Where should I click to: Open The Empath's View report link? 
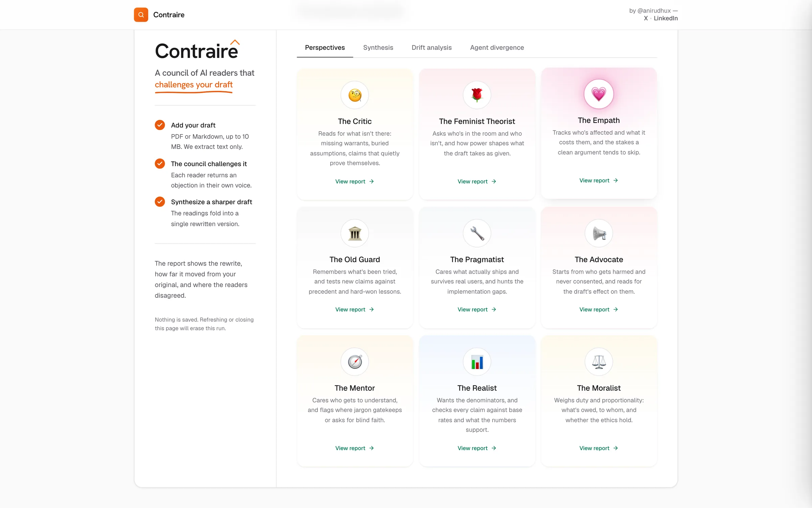tap(599, 181)
